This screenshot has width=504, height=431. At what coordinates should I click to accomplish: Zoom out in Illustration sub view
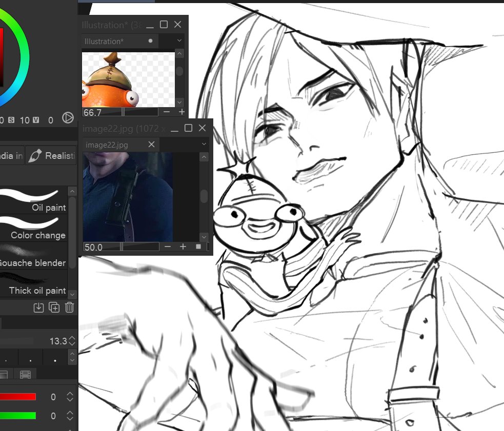point(167,112)
